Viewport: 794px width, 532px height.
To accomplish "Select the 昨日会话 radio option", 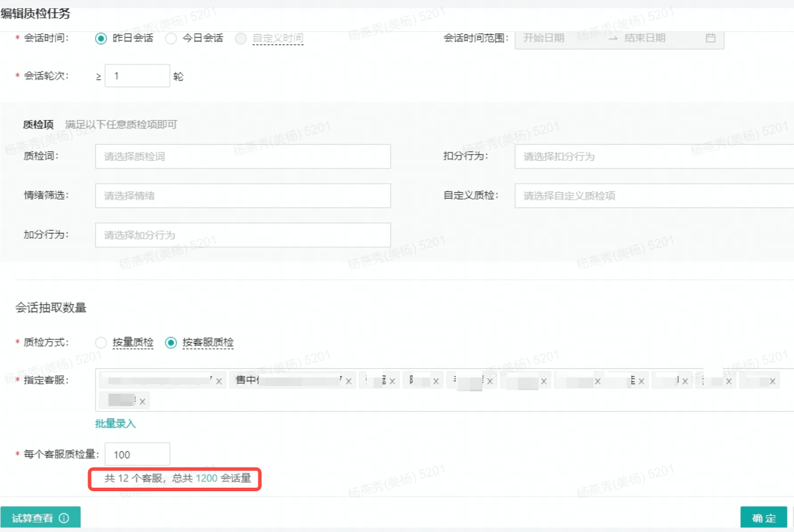I will point(101,38).
